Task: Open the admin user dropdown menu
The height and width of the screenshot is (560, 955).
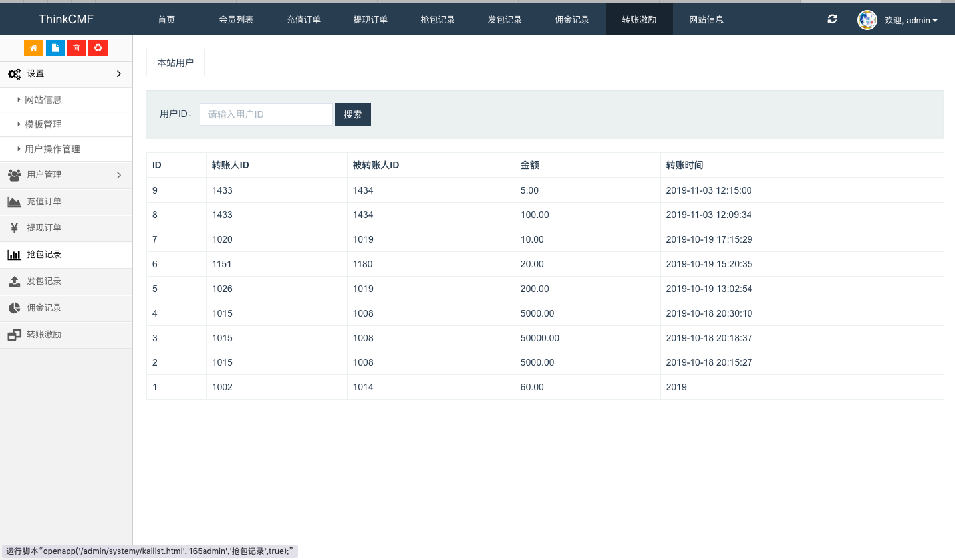Action: tap(911, 20)
